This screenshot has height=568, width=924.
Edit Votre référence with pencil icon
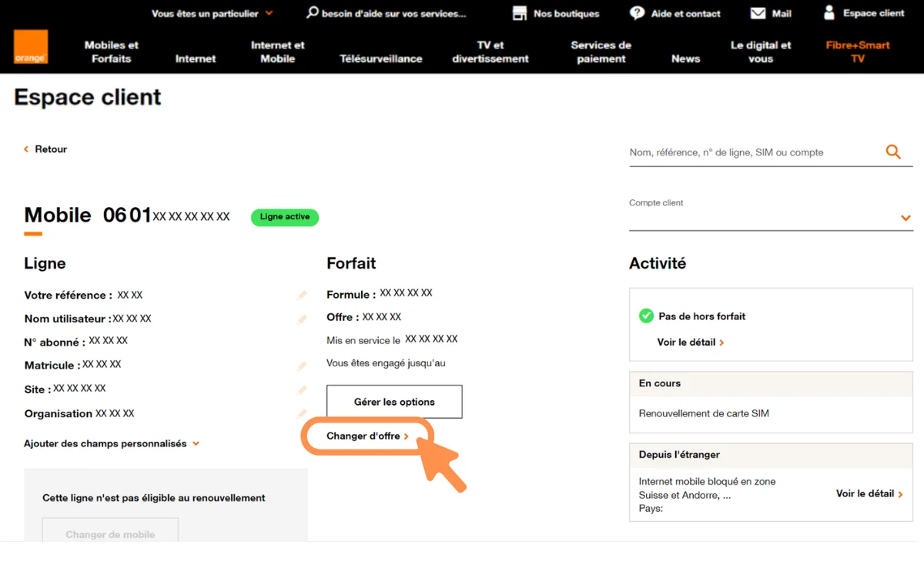[302, 296]
